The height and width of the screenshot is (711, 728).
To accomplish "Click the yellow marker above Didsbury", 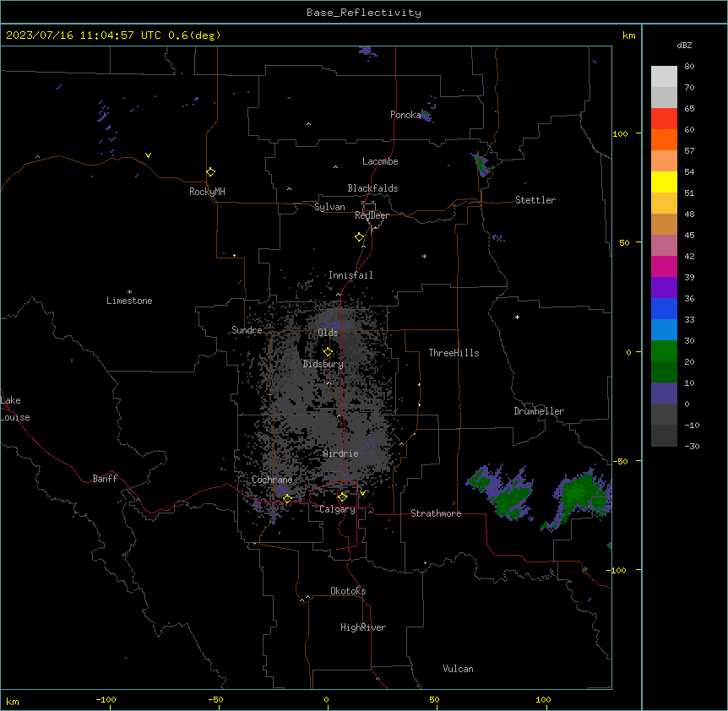I will point(328,352).
